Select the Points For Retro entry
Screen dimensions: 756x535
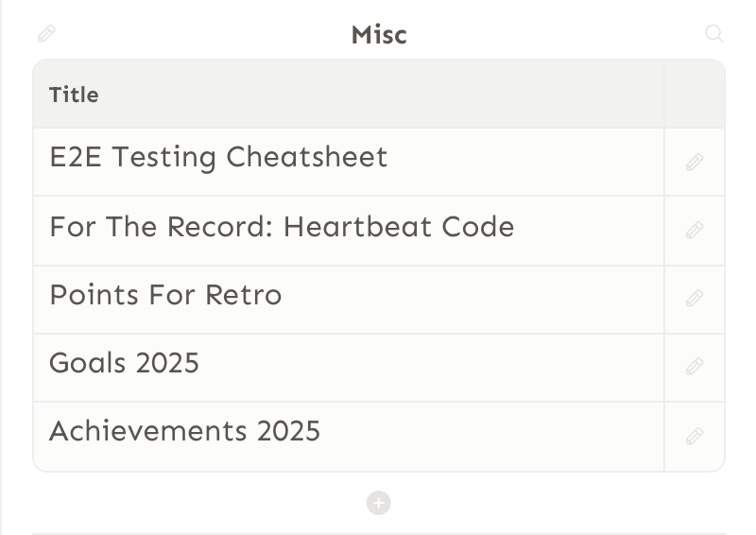coord(165,295)
